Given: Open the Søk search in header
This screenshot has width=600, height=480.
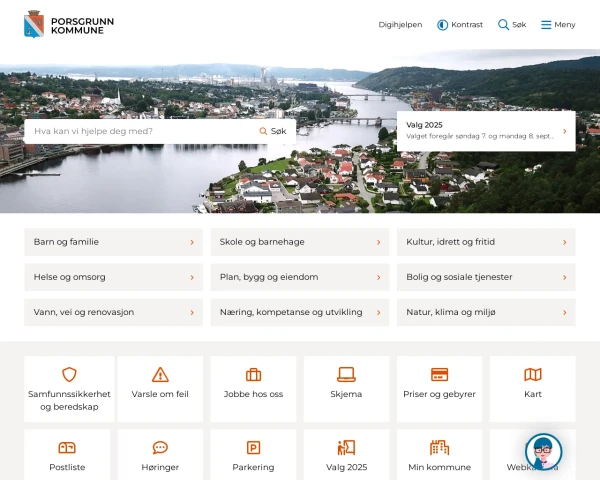Looking at the screenshot, I should 512,25.
